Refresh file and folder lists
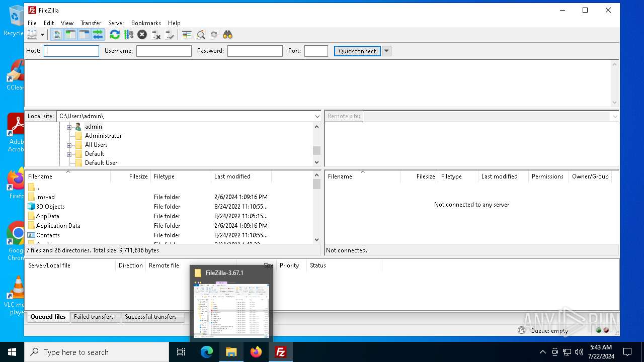This screenshot has width=644, height=362. pos(115,35)
